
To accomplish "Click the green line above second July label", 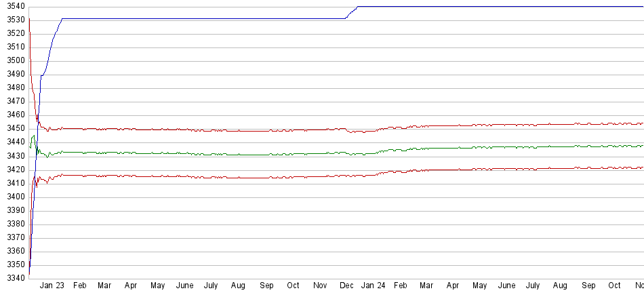I will point(534,146).
